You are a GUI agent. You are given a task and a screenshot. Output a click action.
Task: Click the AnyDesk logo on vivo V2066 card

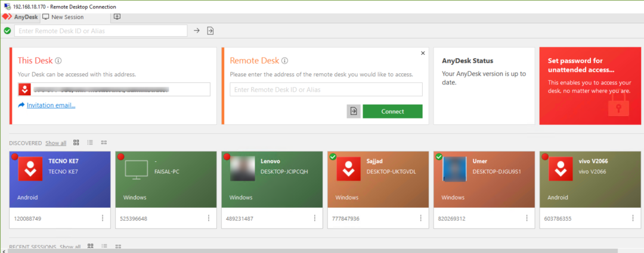[561, 168]
